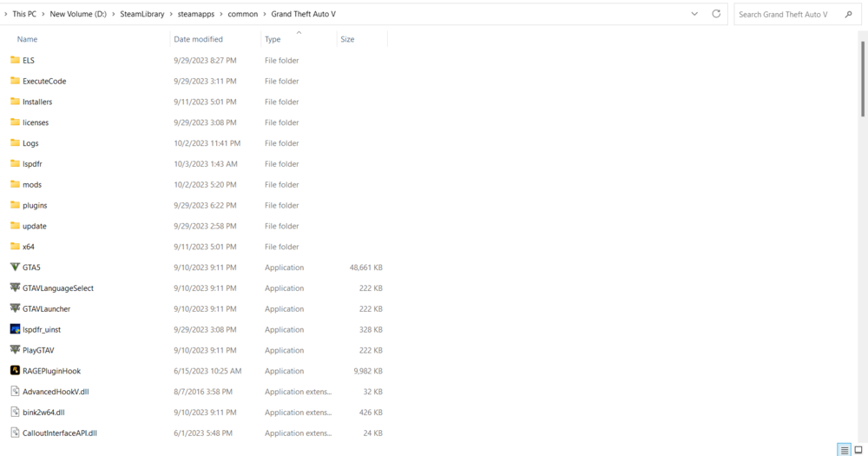Image resolution: width=868 pixels, height=456 pixels.
Task: Select the RAGEPluginHook file name
Action: tap(51, 371)
